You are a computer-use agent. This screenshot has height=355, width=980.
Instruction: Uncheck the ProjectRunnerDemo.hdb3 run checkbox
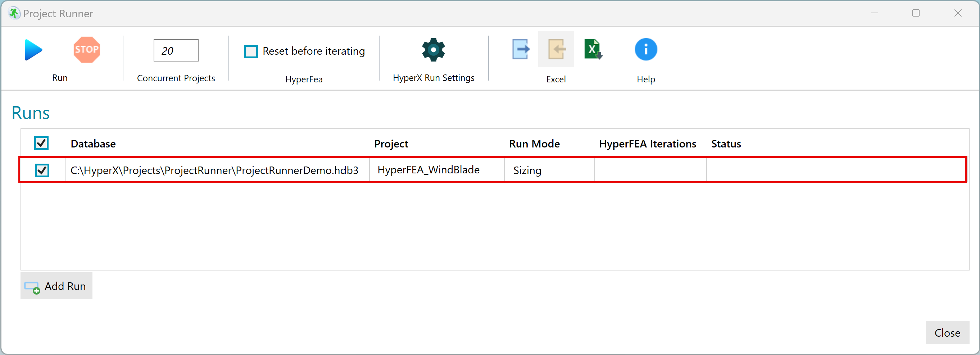[x=42, y=170]
